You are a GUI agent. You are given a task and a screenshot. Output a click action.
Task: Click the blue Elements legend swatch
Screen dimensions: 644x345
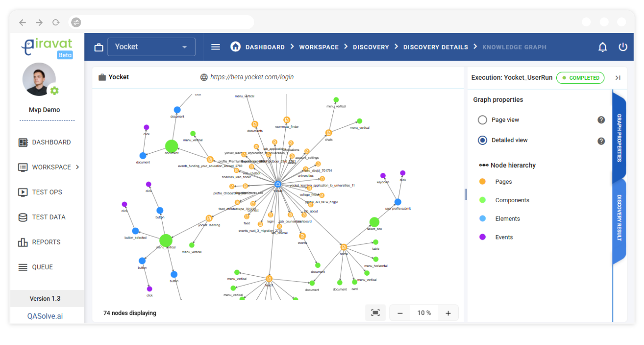click(x=482, y=218)
